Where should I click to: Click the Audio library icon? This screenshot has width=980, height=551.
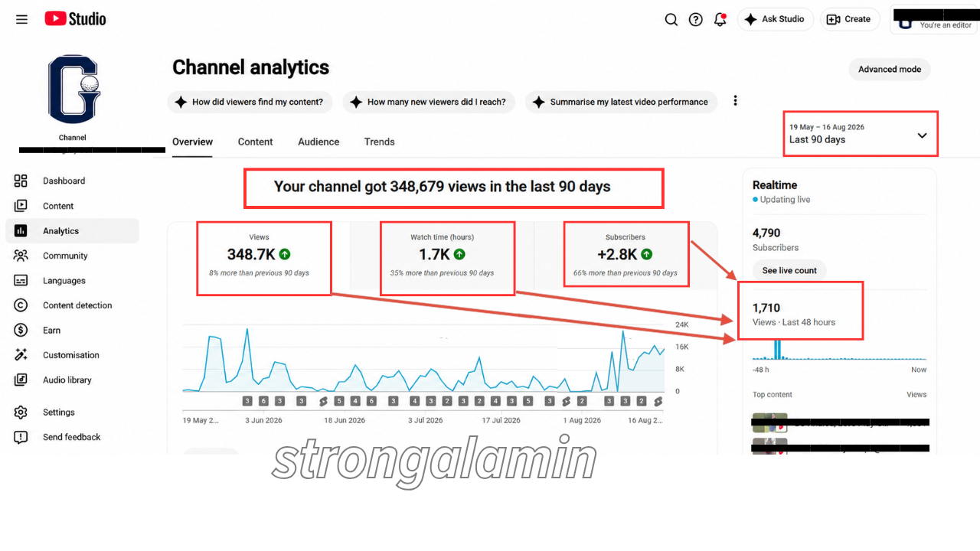(x=21, y=380)
